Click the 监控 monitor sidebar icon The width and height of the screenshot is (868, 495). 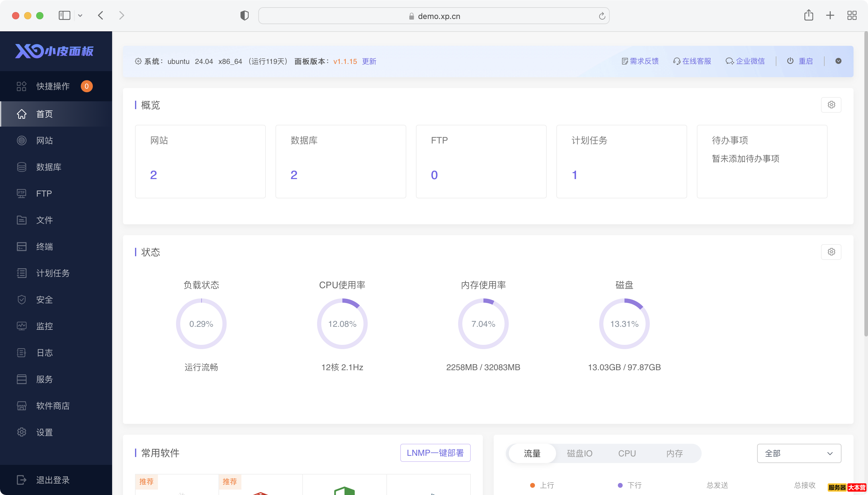[x=21, y=326]
